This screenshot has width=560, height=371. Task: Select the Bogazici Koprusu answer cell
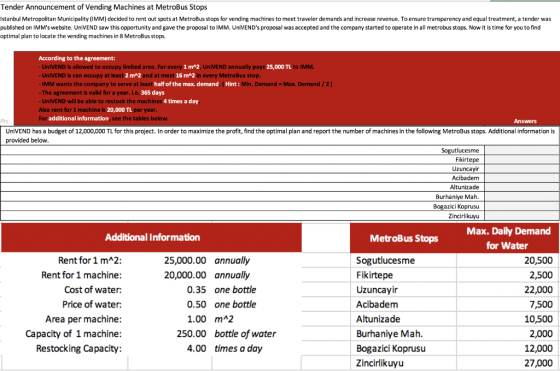pos(522,206)
